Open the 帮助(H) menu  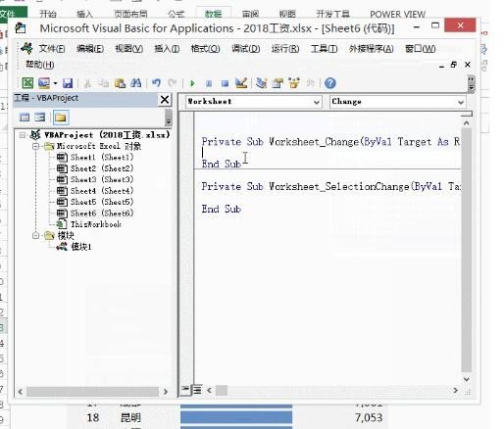40,65
